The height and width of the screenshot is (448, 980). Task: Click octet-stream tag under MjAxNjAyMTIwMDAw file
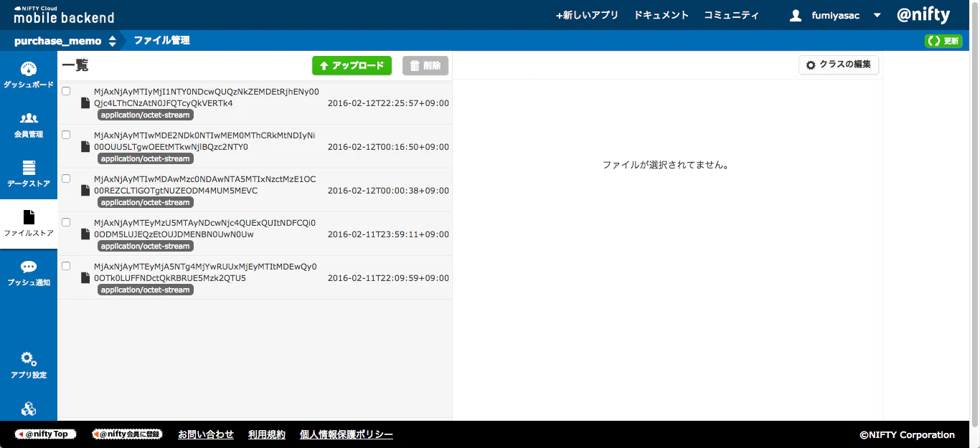click(x=146, y=203)
